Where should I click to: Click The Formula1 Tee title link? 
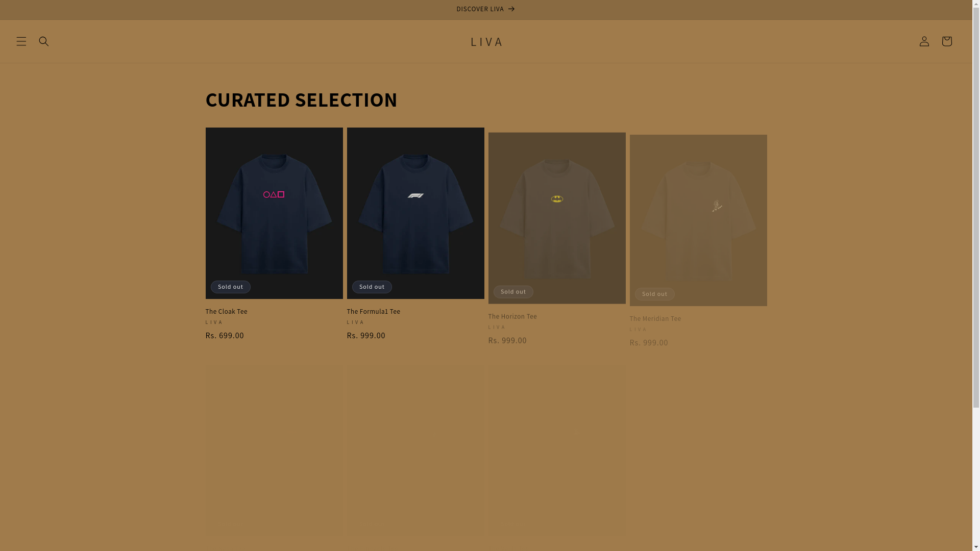click(374, 312)
